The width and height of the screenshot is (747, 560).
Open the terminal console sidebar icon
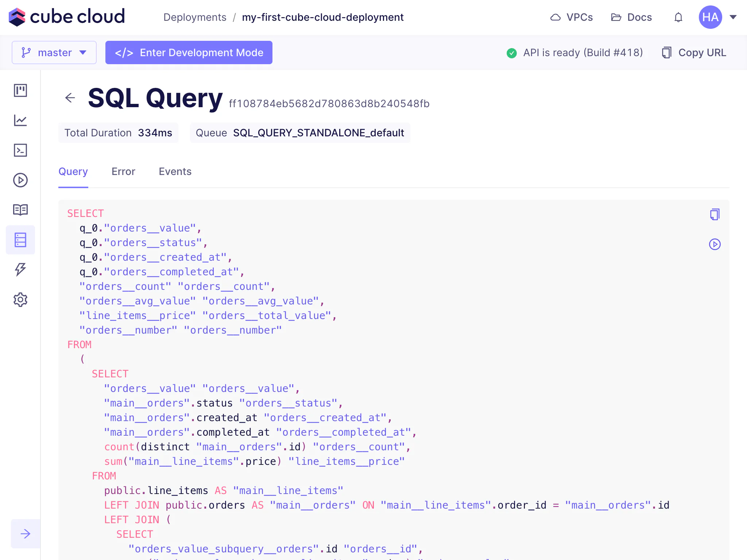(x=20, y=150)
